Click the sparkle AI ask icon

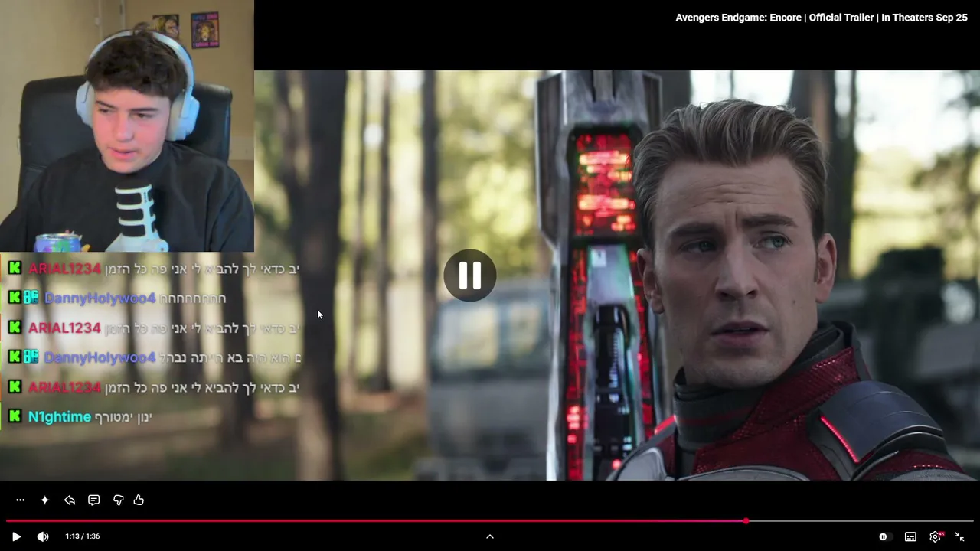(45, 500)
